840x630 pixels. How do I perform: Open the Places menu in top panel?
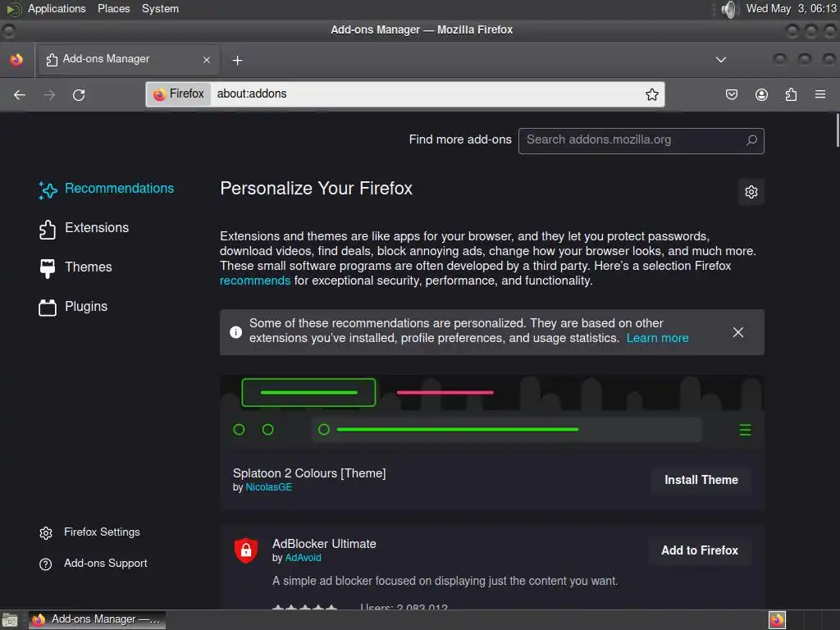pyautogui.click(x=113, y=9)
